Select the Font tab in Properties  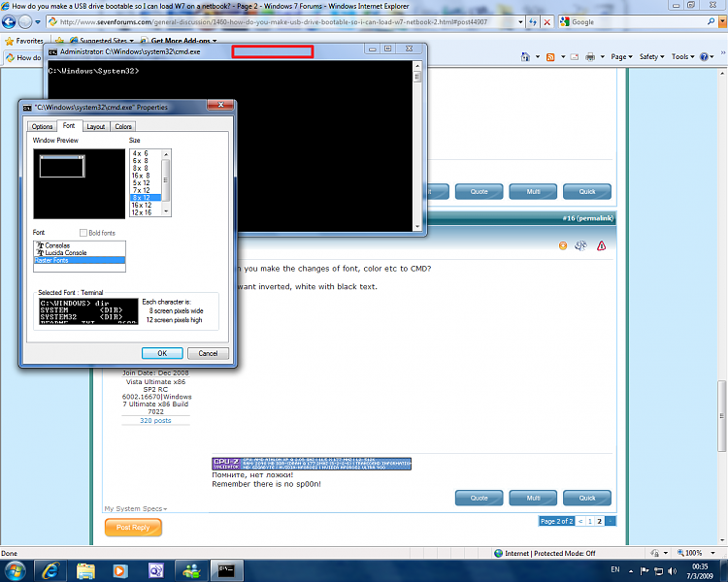point(69,125)
